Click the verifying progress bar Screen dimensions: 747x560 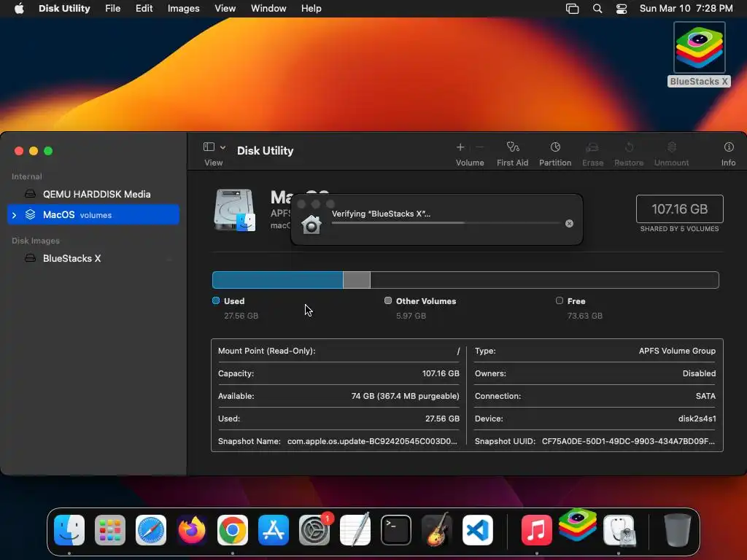[x=446, y=223]
